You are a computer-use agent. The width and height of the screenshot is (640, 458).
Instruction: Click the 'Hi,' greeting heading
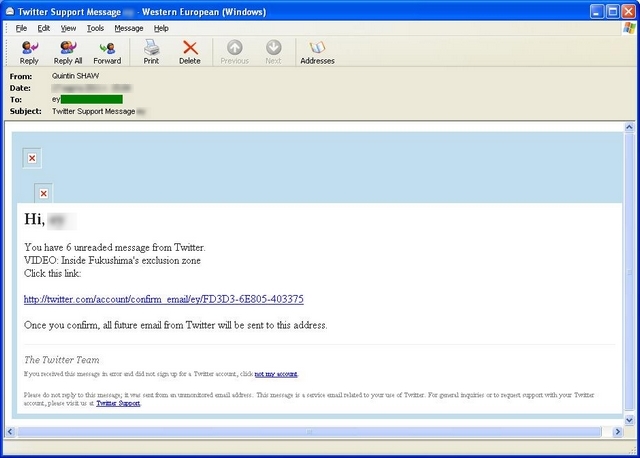click(x=34, y=219)
